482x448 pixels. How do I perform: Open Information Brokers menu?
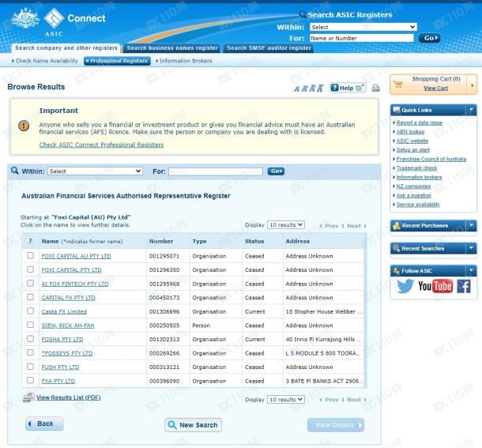[184, 61]
